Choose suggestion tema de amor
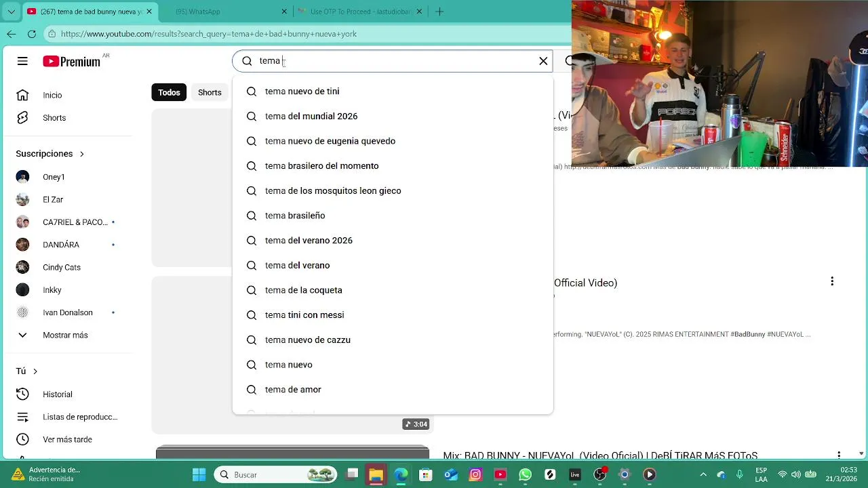The width and height of the screenshot is (868, 488). pyautogui.click(x=393, y=390)
